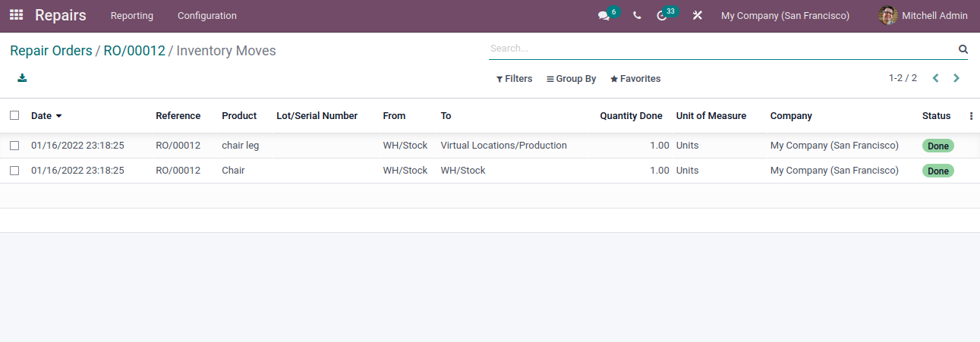This screenshot has height=342, width=980.
Task: Toggle the select-all header checkbox
Action: (x=14, y=115)
